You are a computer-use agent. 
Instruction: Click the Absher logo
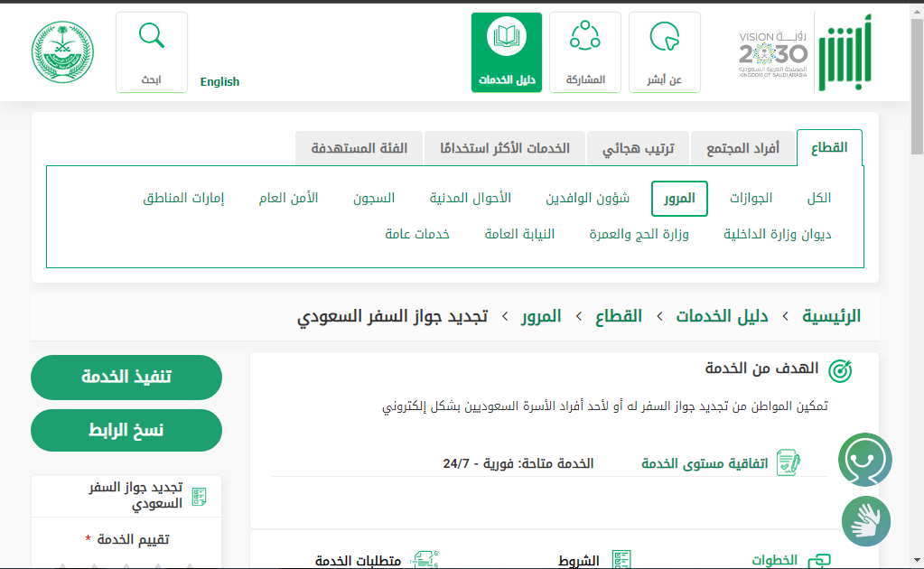tap(846, 52)
